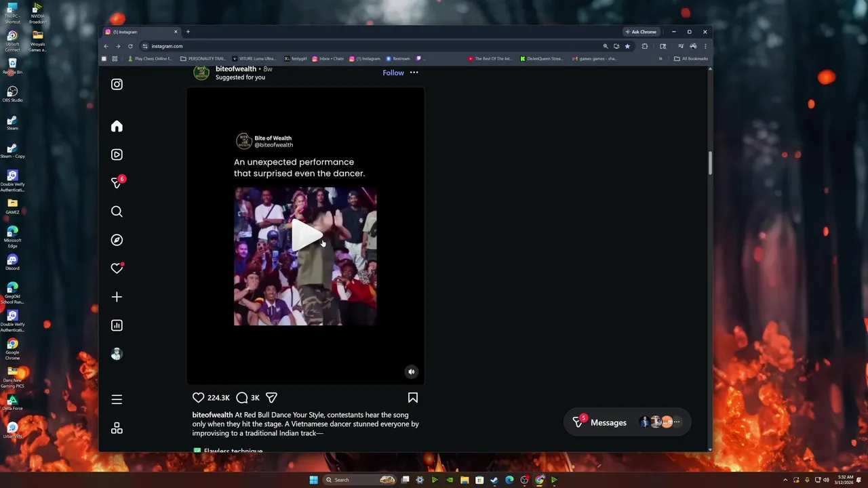Screen dimensions: 868x488
Task: Open VITURE Luma Ultra bookmark
Action: (254, 59)
